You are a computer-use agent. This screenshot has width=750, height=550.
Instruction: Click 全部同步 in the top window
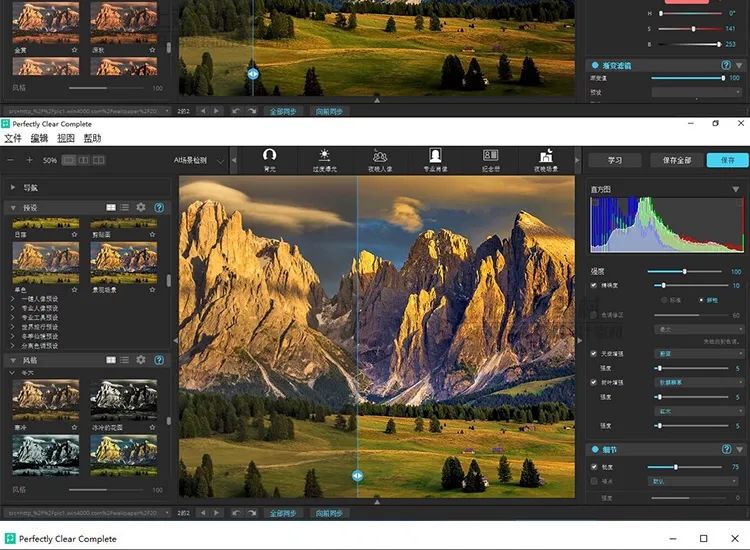(283, 111)
